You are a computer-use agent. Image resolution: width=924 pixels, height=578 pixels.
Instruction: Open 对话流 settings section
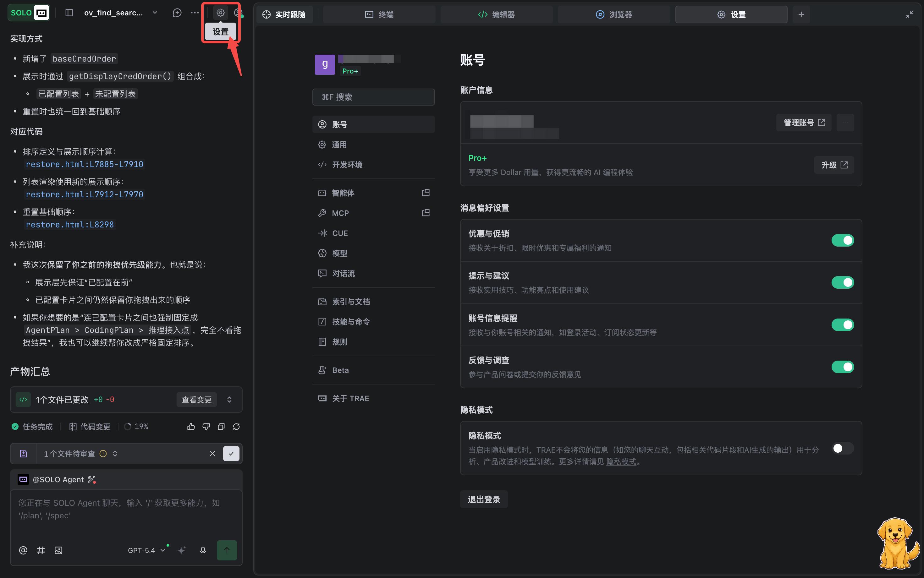(x=373, y=273)
